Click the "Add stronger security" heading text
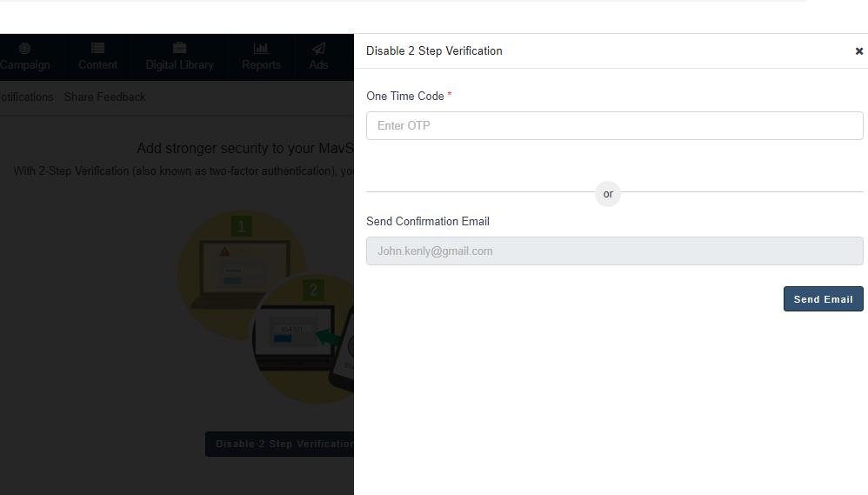The height and width of the screenshot is (495, 868). pyautogui.click(x=244, y=149)
